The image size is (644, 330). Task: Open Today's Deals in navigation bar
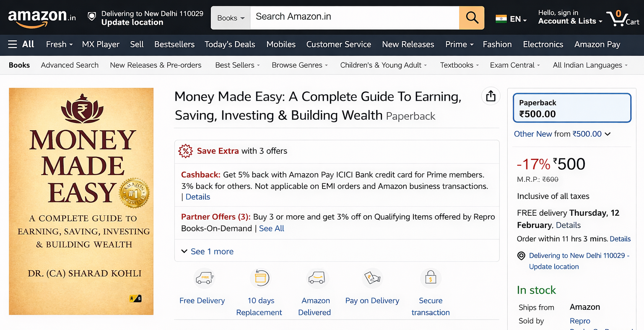click(x=230, y=45)
